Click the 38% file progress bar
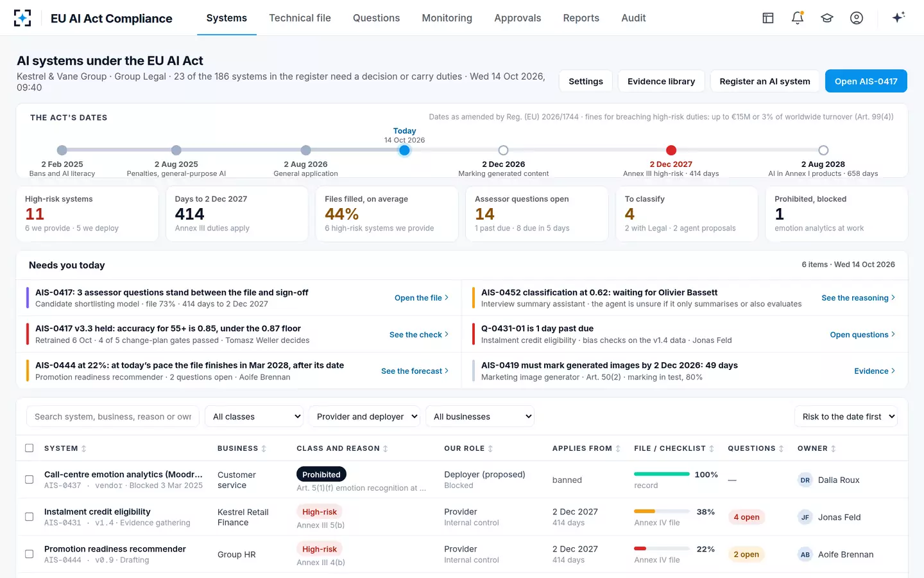The height and width of the screenshot is (578, 924). coord(662,512)
